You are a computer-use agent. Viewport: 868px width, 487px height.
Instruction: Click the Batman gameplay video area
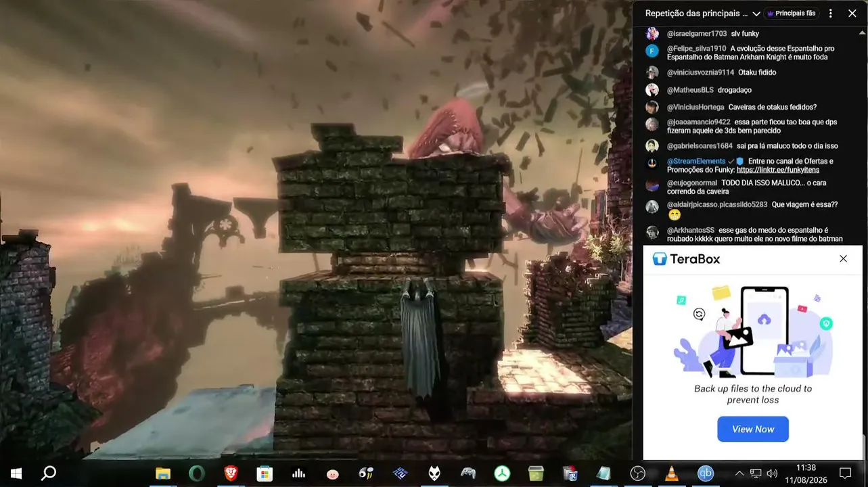(x=316, y=230)
